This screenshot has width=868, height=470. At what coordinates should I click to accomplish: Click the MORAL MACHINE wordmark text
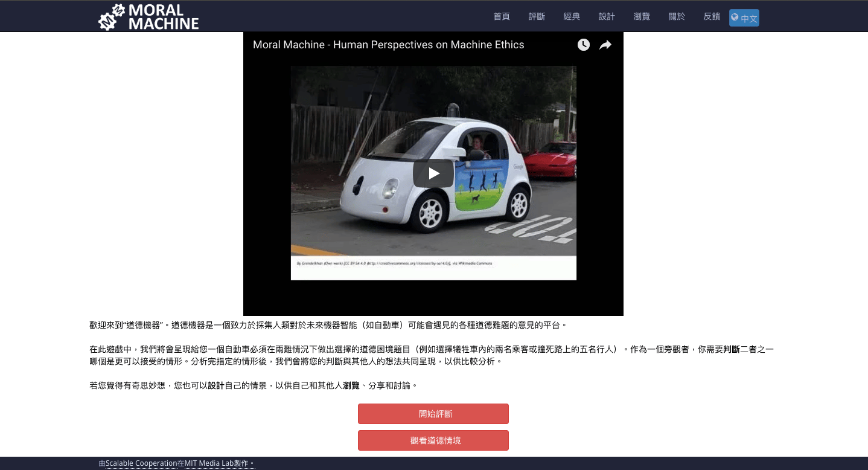click(164, 17)
